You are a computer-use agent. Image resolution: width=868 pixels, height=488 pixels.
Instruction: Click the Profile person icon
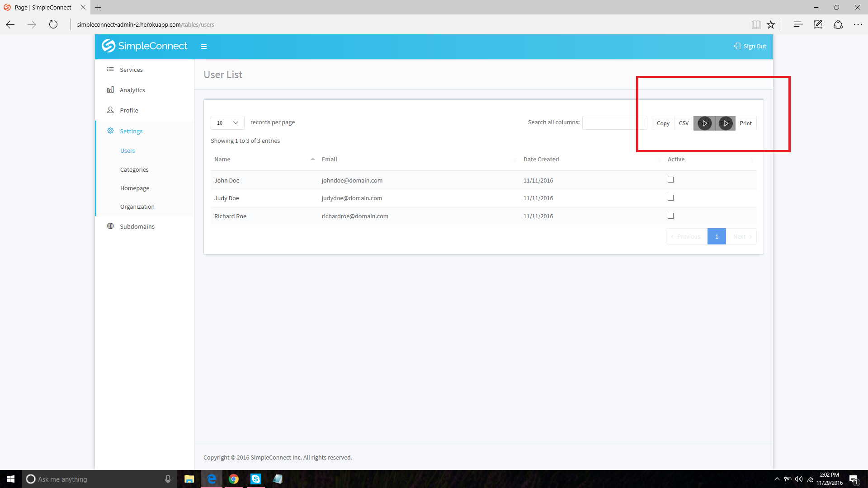click(110, 110)
